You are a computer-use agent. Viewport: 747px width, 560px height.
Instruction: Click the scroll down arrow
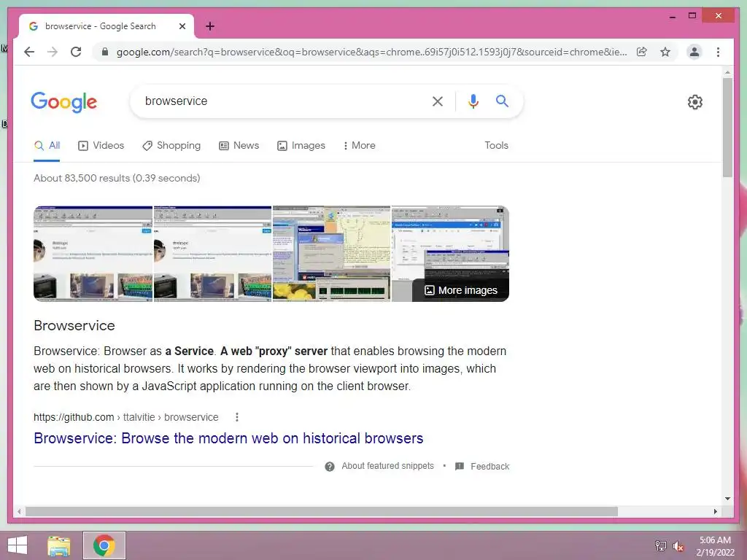coord(727,499)
